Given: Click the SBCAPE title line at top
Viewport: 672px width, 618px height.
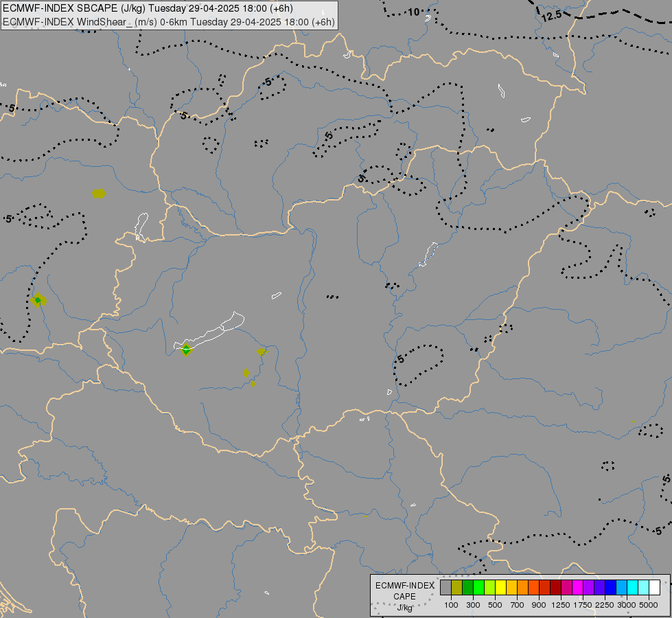Looking at the screenshot, I should (148, 8).
